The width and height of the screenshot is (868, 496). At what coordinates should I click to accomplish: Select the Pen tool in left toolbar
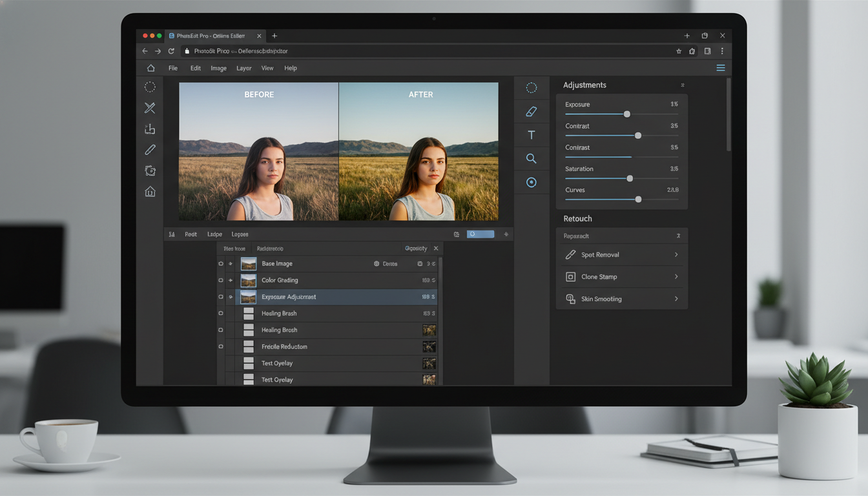click(x=150, y=149)
